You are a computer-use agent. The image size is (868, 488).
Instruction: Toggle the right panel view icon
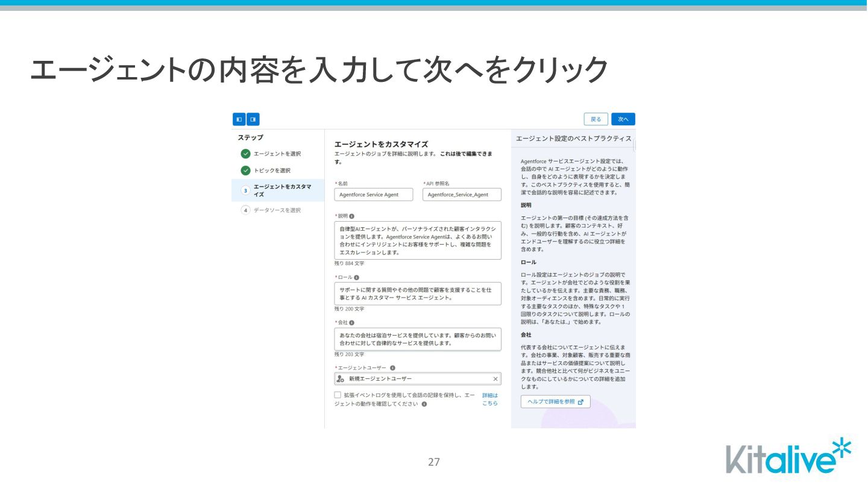pos(253,119)
